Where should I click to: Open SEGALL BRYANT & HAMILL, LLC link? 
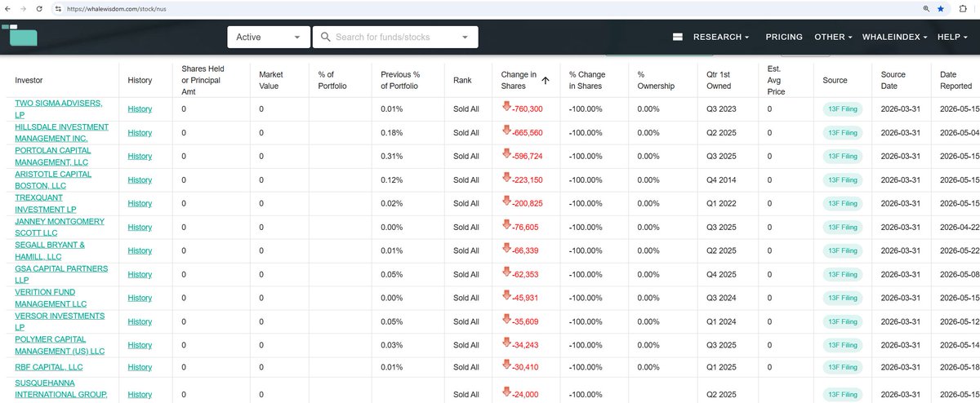click(50, 250)
